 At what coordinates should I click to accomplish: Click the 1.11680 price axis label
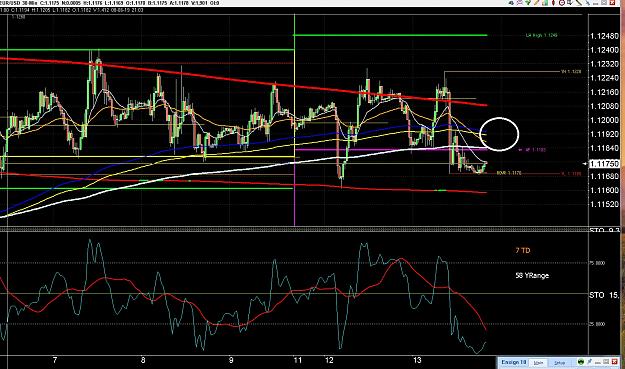point(604,176)
